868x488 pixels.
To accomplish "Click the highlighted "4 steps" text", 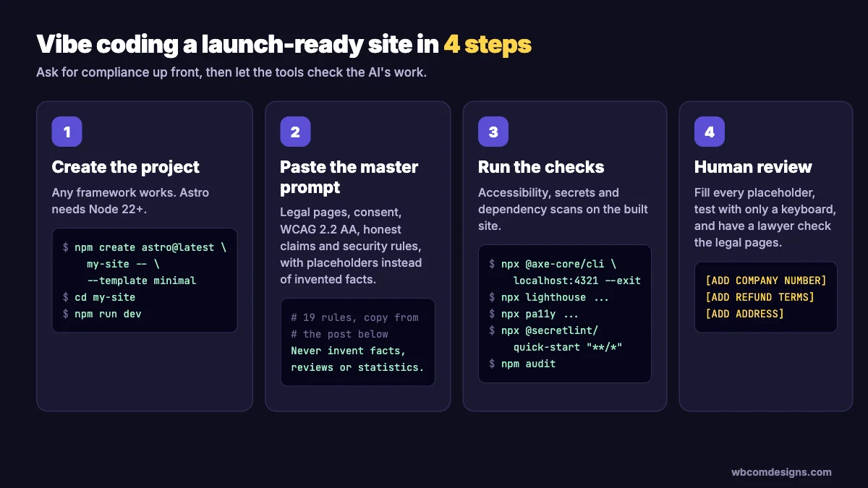I will click(488, 44).
